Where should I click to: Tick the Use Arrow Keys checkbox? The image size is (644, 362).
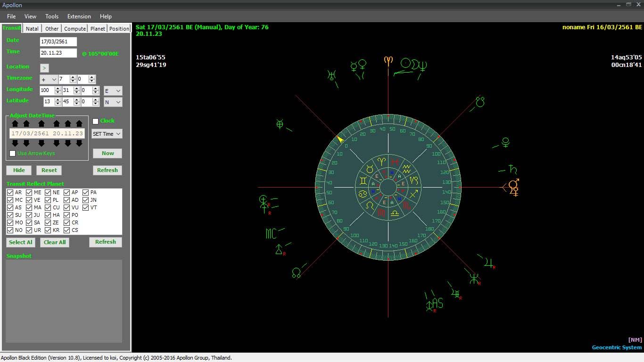tap(13, 153)
